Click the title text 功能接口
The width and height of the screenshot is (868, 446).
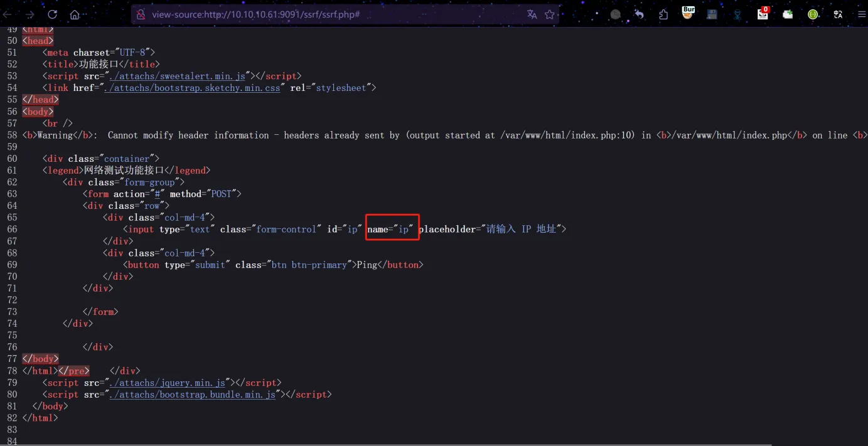[x=99, y=64]
